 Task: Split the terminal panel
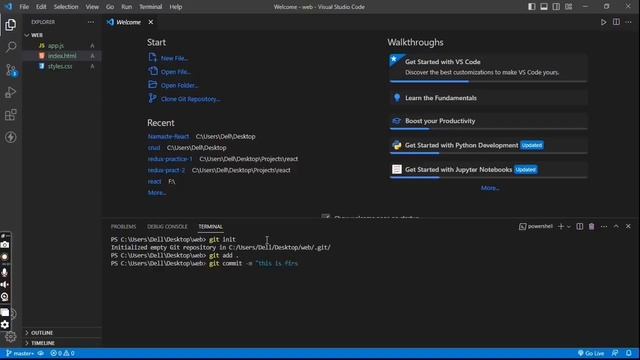(x=580, y=227)
